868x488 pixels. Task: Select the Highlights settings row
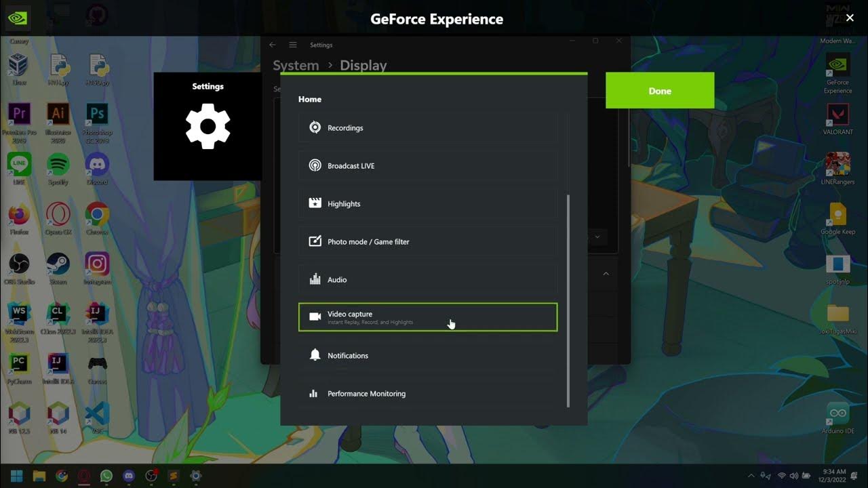click(x=428, y=204)
